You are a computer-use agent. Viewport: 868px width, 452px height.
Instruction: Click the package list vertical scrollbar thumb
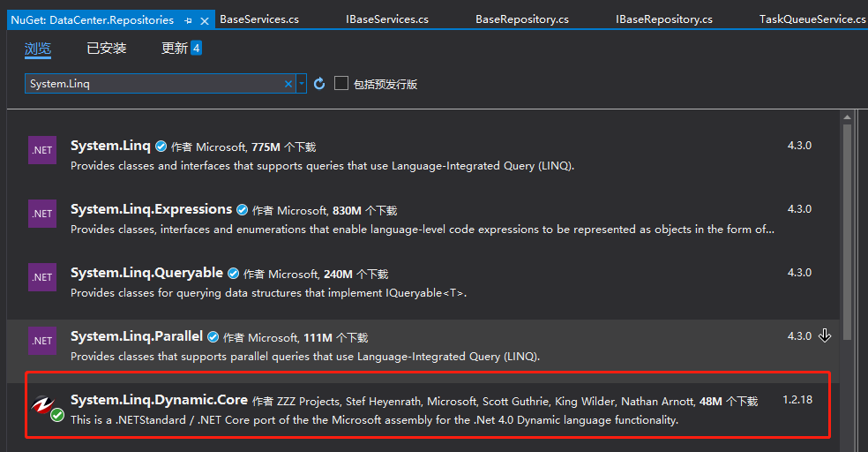point(847,230)
